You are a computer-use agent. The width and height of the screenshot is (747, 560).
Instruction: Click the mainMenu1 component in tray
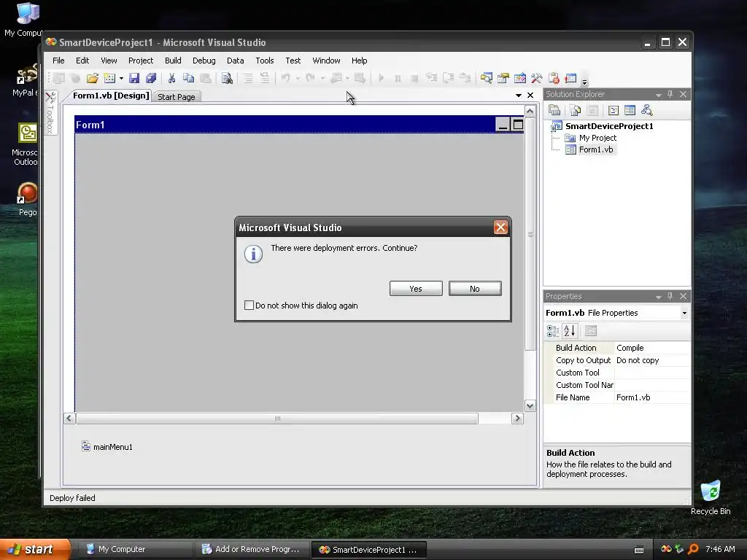click(107, 447)
